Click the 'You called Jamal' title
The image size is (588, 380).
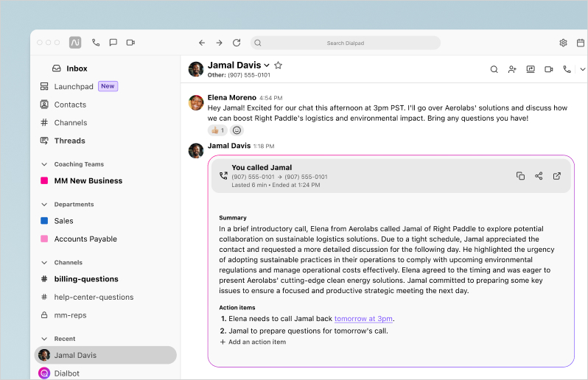click(262, 167)
